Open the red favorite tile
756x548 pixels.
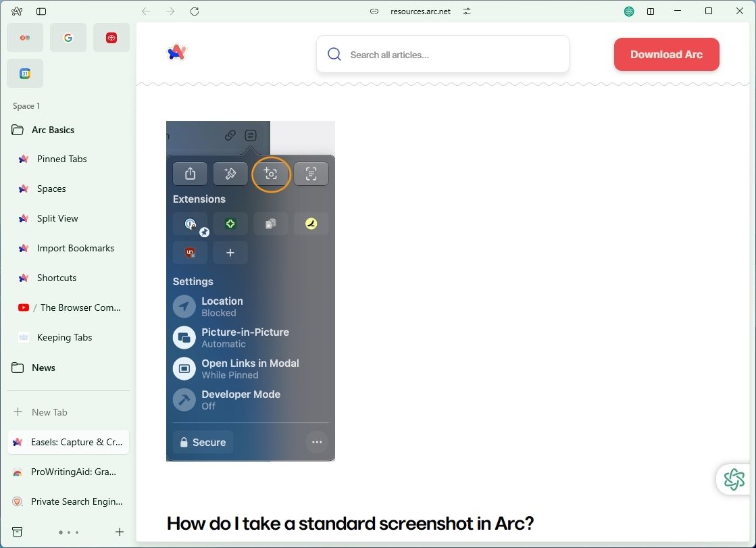tap(111, 37)
